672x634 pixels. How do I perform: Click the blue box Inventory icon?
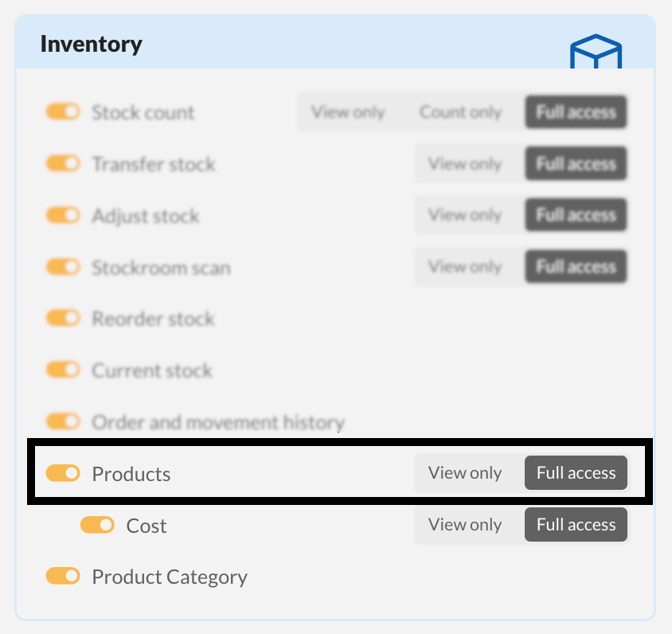(x=596, y=51)
